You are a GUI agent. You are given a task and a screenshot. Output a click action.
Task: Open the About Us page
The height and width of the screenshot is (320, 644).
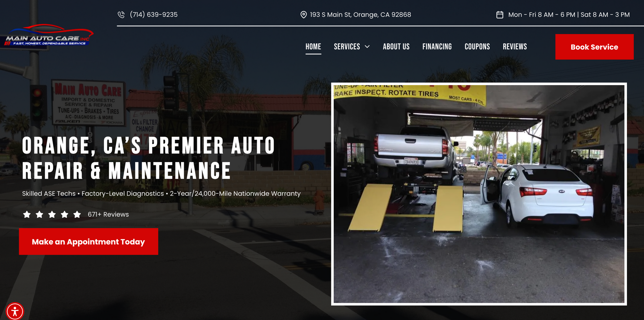(x=396, y=47)
